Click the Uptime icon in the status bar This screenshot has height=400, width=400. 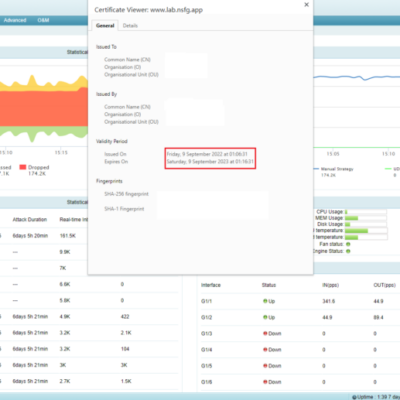tap(354, 397)
